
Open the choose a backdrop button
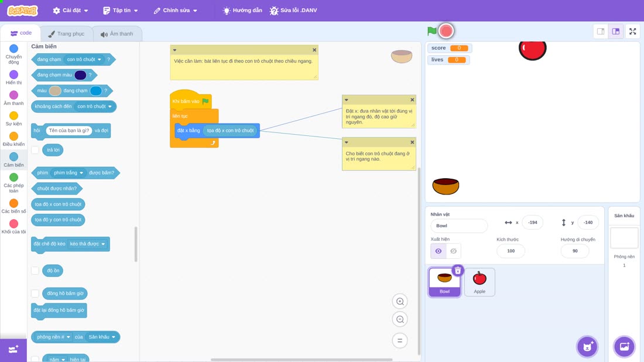pos(624,347)
